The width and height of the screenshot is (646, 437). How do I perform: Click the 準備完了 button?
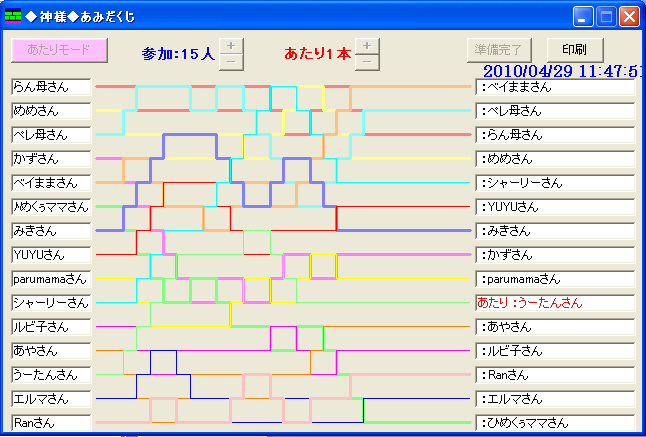(x=499, y=50)
